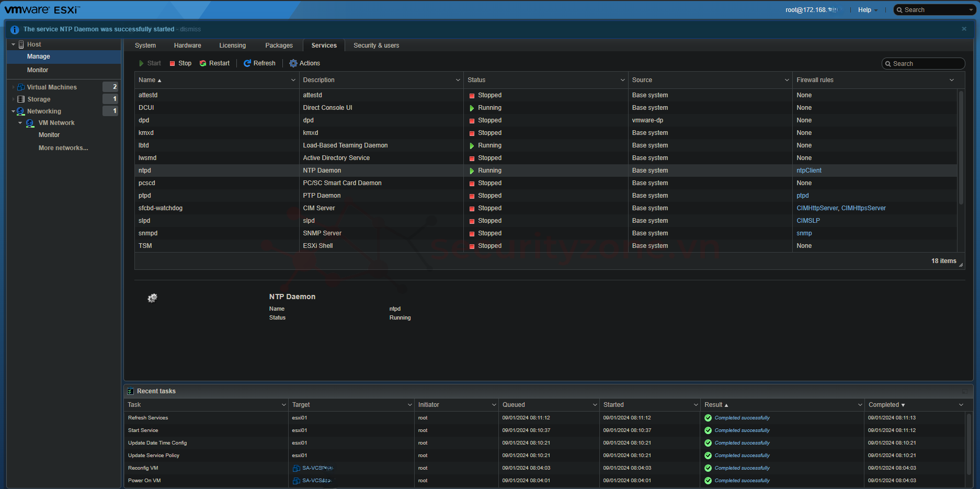Collapse the VM Network tree node
980x489 pixels.
coord(20,123)
